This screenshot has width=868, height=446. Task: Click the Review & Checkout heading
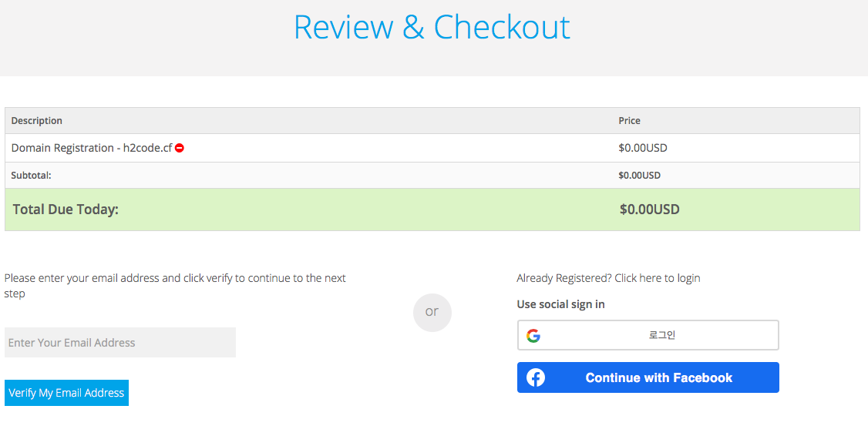(432, 27)
